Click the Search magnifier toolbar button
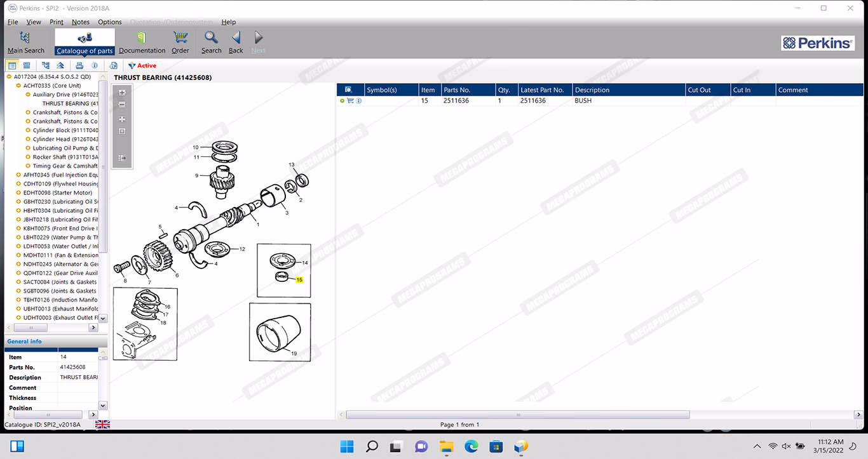This screenshot has width=868, height=459. [212, 42]
